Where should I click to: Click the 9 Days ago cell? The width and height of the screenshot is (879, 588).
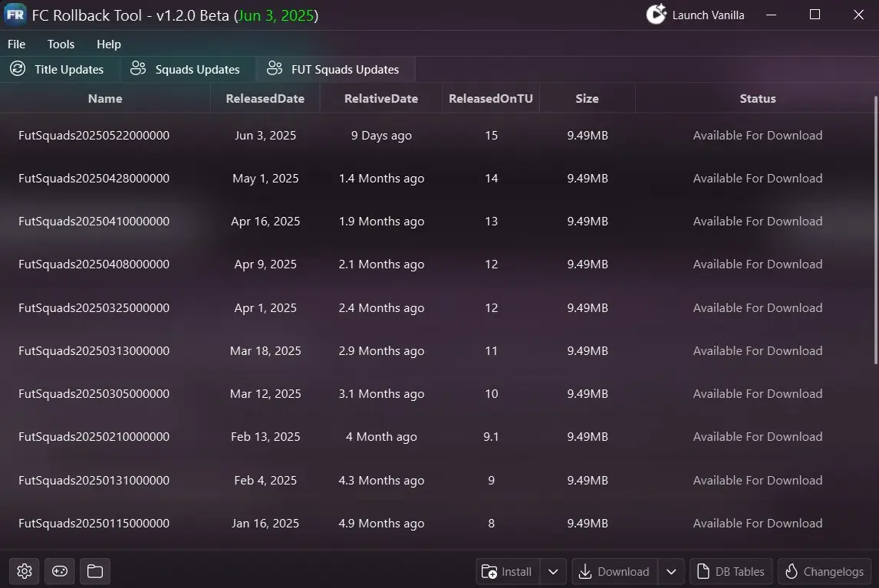[381, 136]
